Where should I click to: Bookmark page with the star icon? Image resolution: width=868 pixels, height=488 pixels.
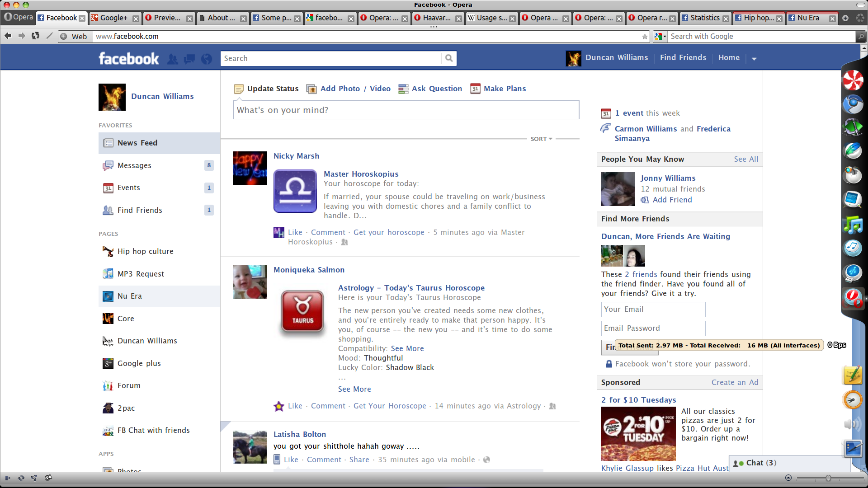tap(645, 37)
